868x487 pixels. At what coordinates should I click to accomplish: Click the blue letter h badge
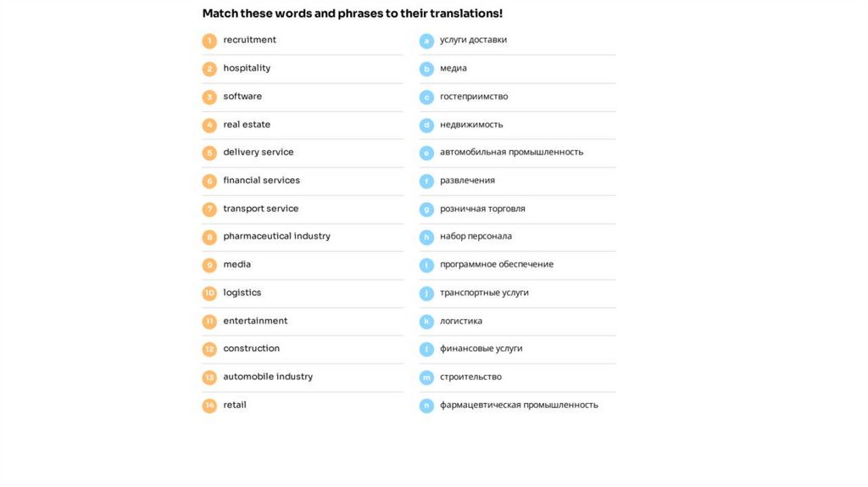coord(426,238)
